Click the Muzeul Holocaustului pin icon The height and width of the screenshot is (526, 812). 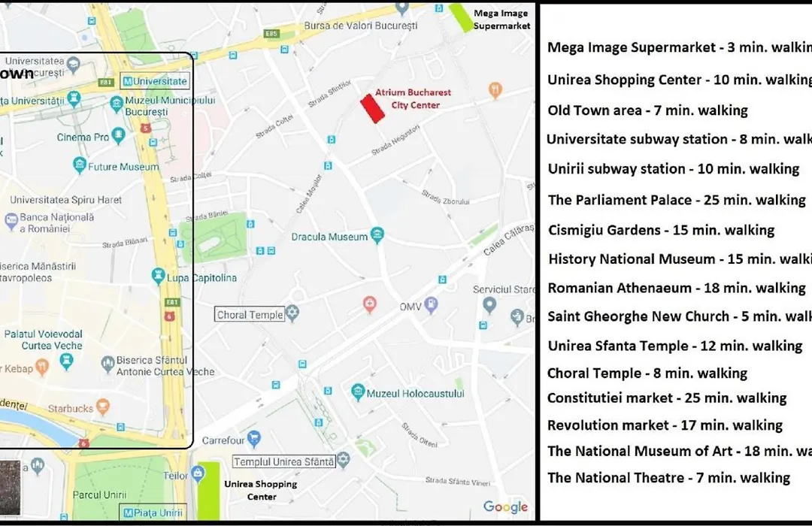357,392
